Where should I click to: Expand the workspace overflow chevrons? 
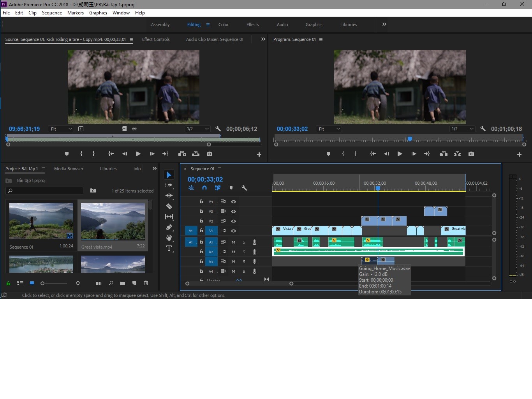point(384,24)
